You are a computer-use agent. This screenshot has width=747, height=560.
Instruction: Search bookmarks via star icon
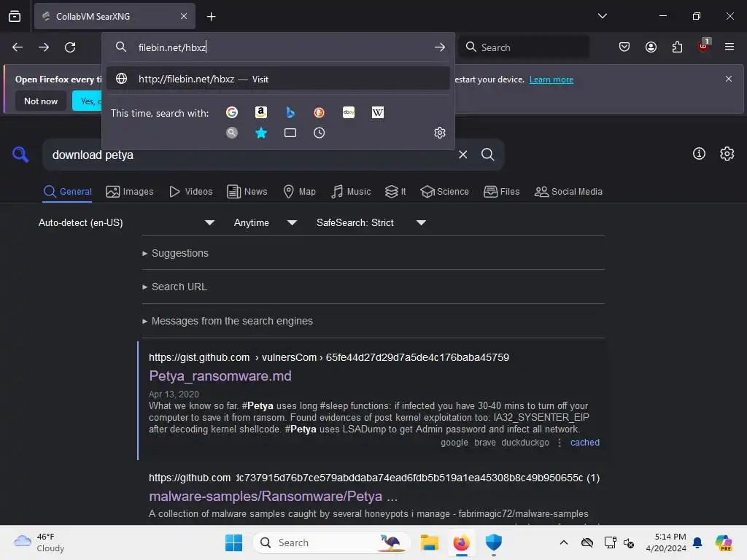(x=261, y=133)
